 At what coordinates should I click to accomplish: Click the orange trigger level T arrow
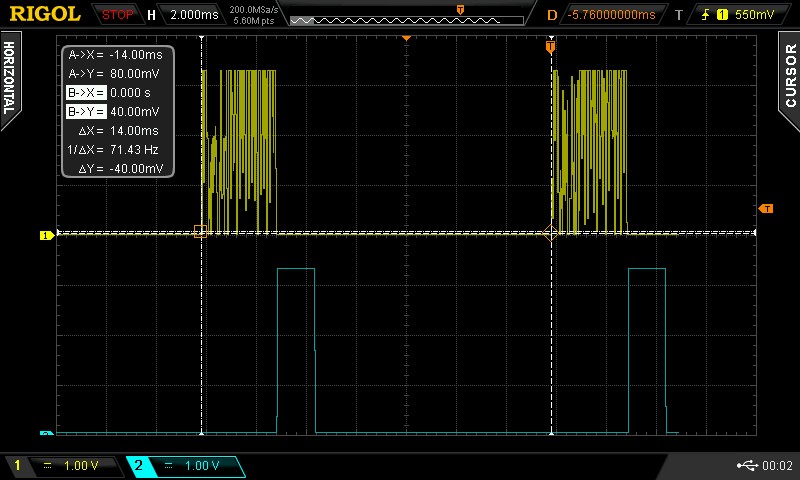pos(765,209)
